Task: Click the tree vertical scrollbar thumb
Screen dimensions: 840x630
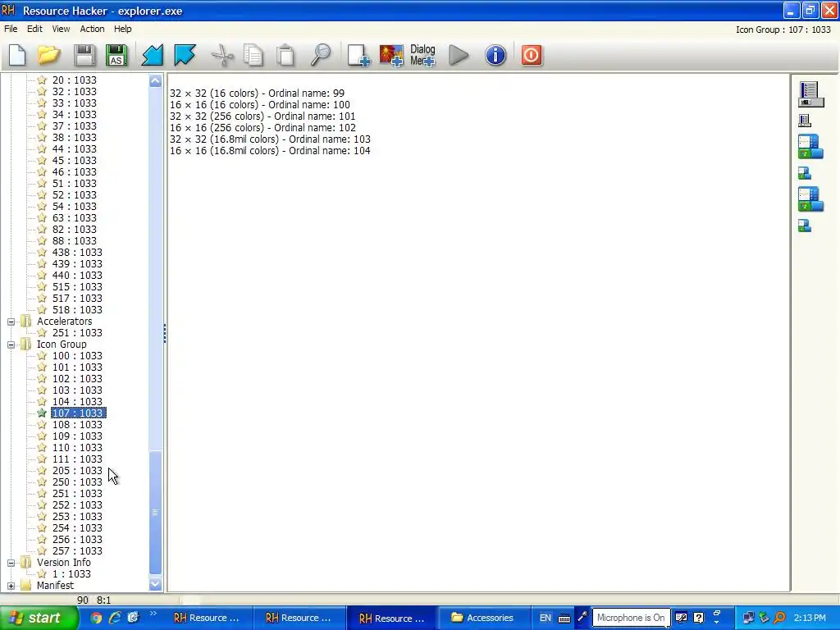Action: 155,513
